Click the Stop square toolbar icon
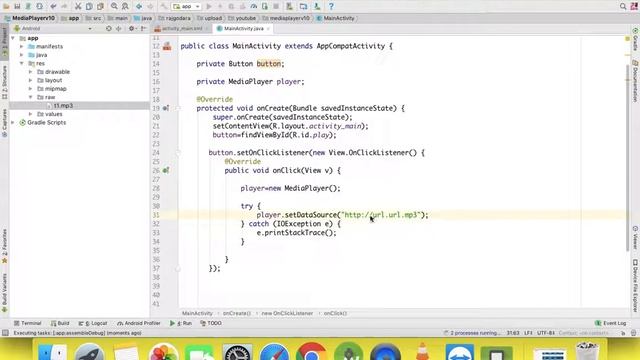The width and height of the screenshot is (640, 360). click(276, 7)
